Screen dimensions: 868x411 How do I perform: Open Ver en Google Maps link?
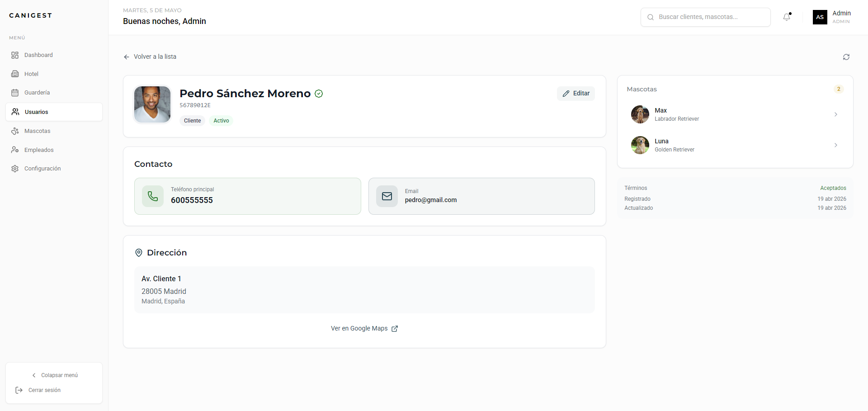364,329
